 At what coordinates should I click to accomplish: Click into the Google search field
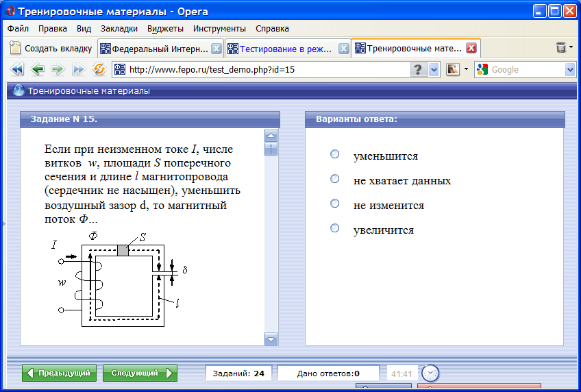[526, 70]
